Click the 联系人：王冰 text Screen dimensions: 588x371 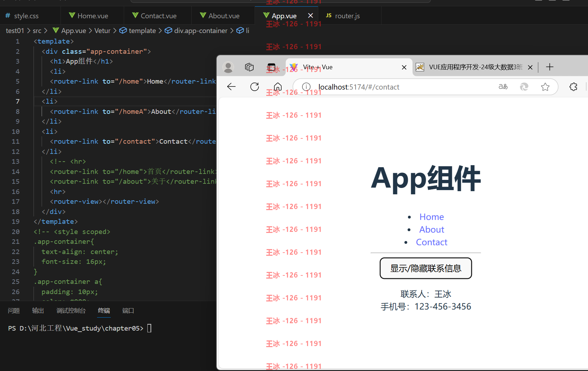(x=426, y=294)
